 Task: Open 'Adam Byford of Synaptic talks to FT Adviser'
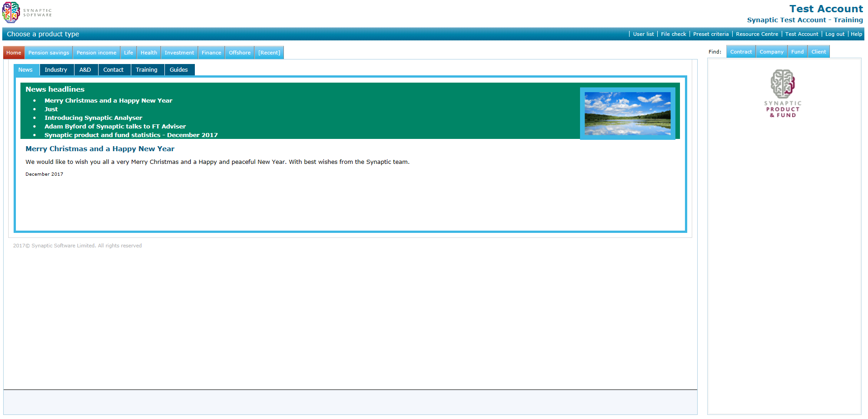pyautogui.click(x=115, y=127)
